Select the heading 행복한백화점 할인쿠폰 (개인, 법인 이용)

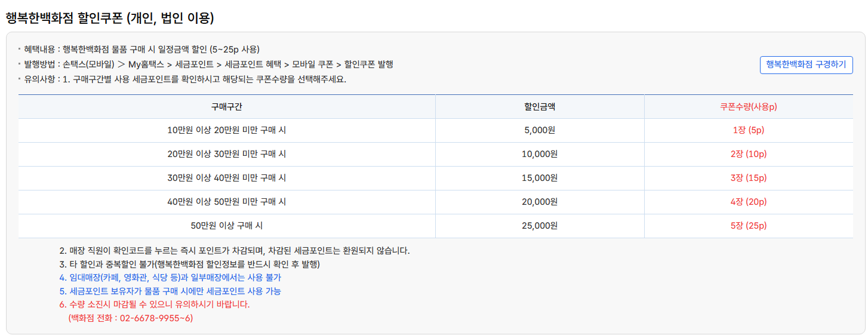(110, 18)
